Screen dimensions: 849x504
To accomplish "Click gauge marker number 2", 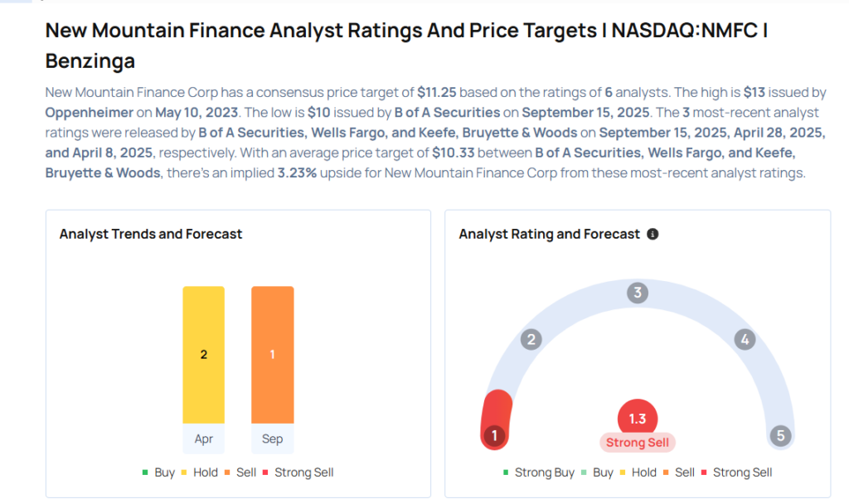I will coord(531,339).
